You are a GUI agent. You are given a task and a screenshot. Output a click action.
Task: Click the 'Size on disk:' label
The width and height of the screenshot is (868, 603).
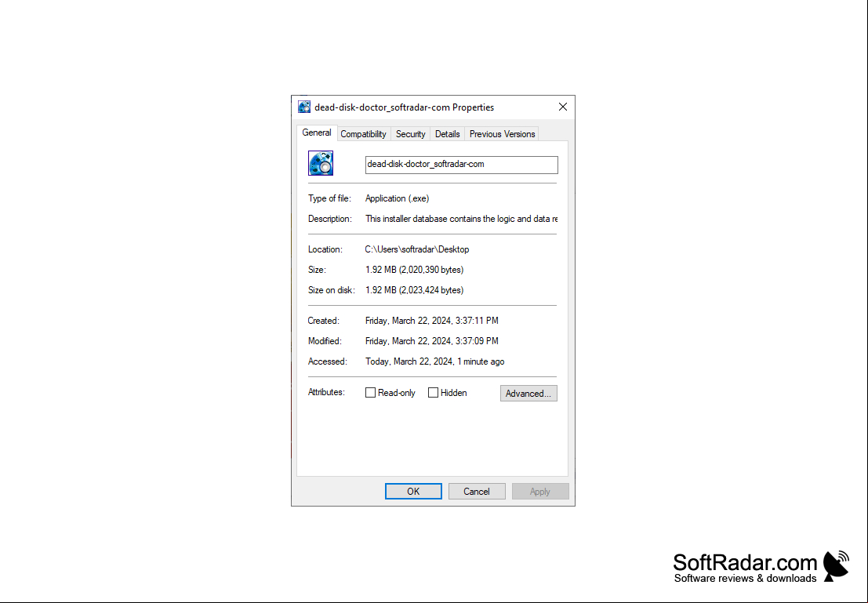click(x=332, y=290)
